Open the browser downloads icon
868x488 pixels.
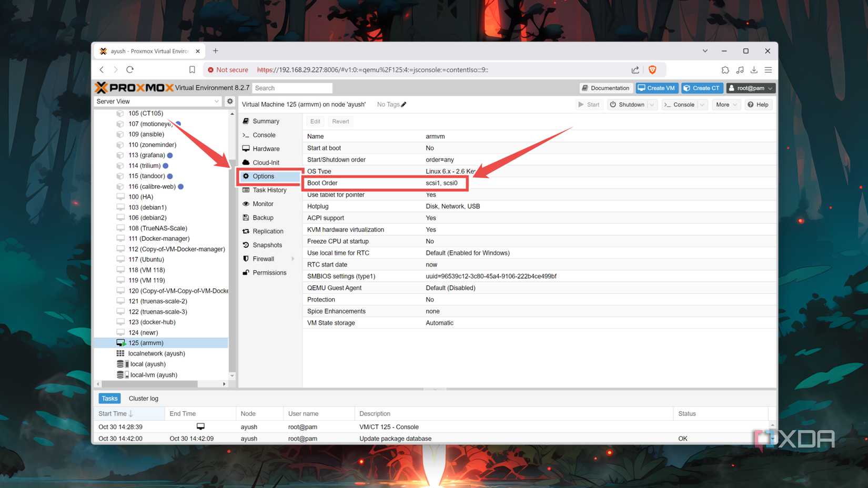pyautogui.click(x=754, y=69)
